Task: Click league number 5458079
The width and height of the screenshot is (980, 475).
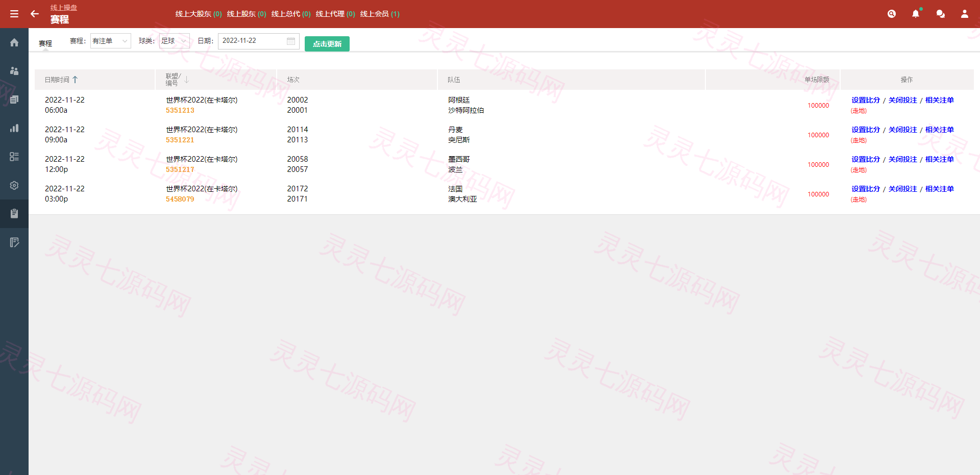Action: click(180, 199)
